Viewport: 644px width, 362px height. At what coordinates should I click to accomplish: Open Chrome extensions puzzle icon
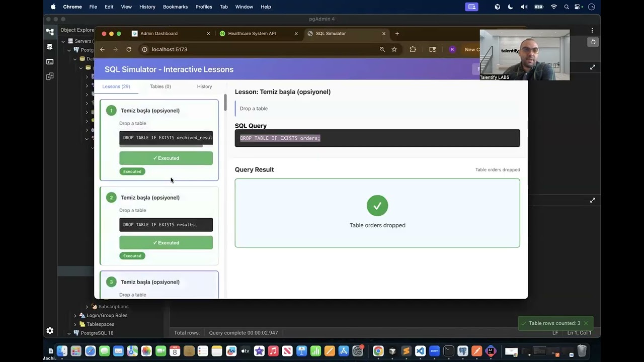click(413, 49)
